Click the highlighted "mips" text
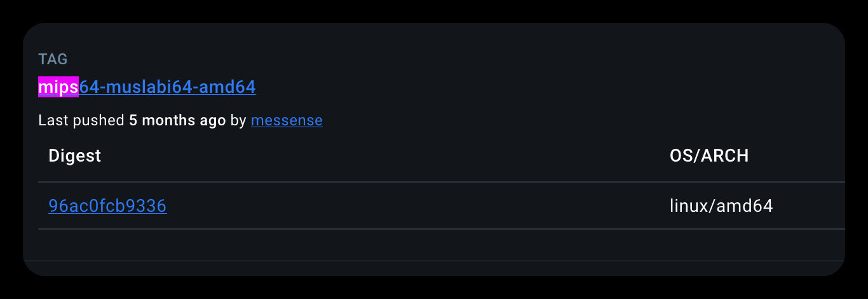Viewport: 868px width, 299px height. pyautogui.click(x=58, y=87)
